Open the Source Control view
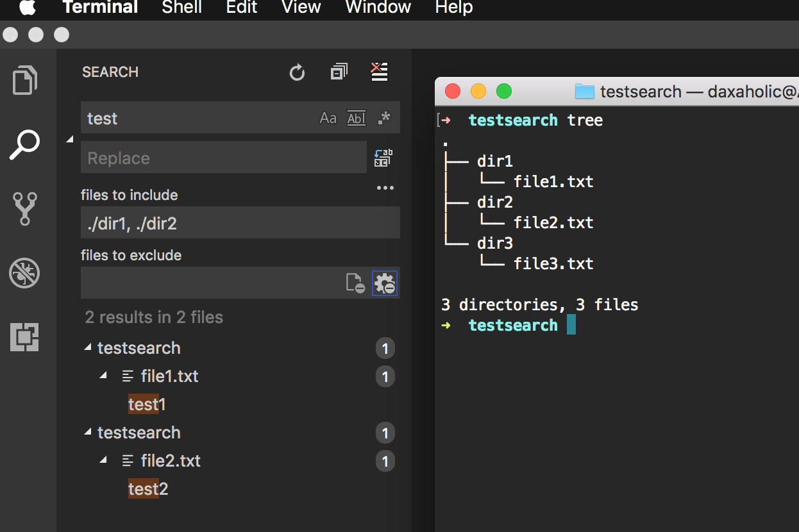This screenshot has height=532, width=799. [x=25, y=209]
